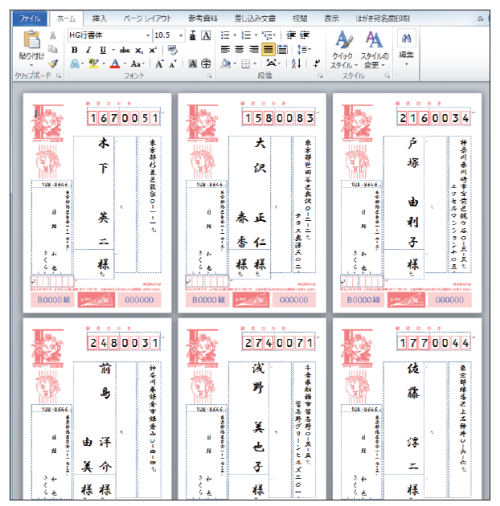The height and width of the screenshot is (506, 500).
Task: Toggle Bold formatting
Action: [x=75, y=50]
